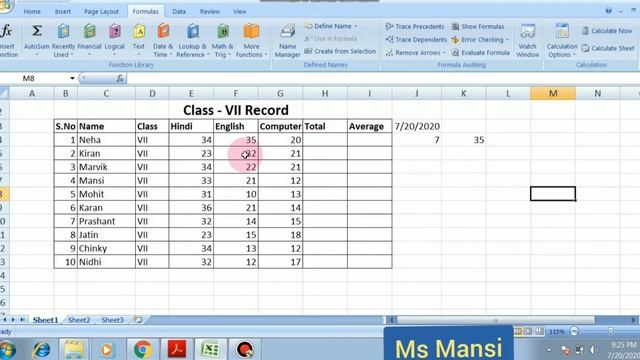
Task: Open the Name Manager
Action: (x=287, y=40)
